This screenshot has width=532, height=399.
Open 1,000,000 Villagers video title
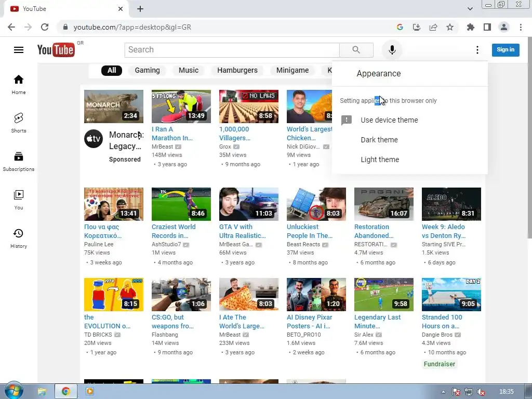click(235, 134)
